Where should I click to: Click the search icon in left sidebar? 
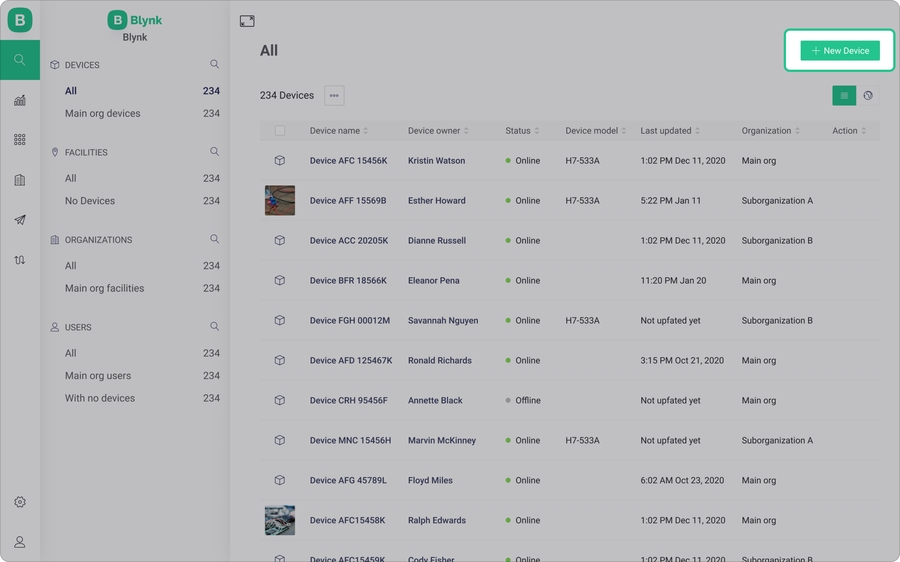click(20, 60)
